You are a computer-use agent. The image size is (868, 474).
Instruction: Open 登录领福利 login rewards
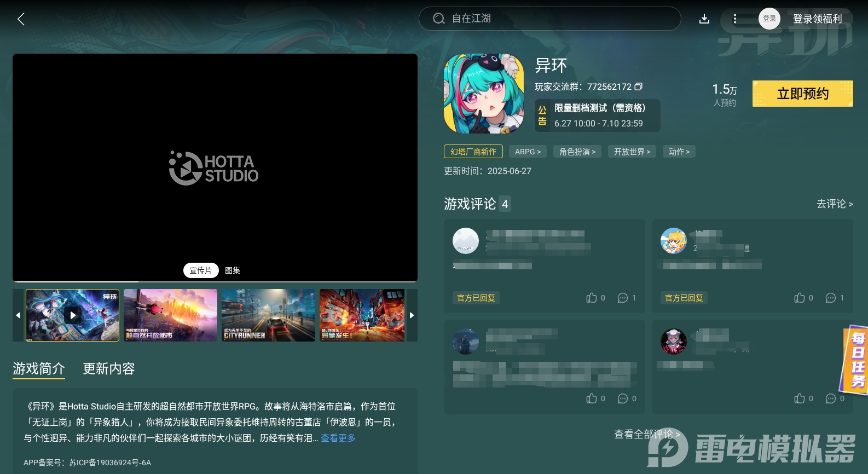(817, 19)
